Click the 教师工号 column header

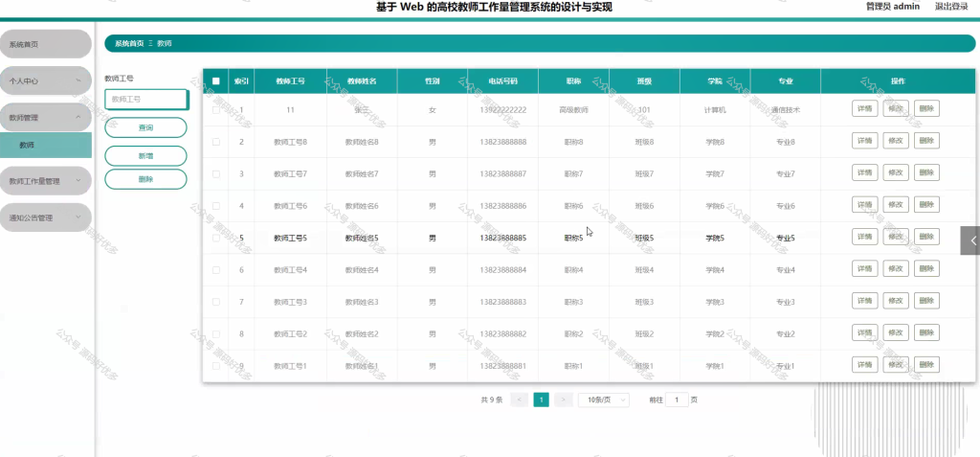[x=290, y=81]
